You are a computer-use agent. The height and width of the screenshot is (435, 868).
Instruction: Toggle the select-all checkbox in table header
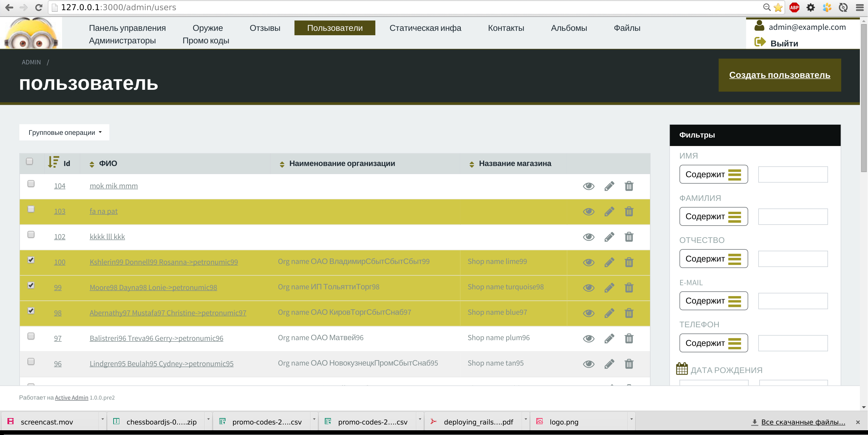[x=29, y=161]
